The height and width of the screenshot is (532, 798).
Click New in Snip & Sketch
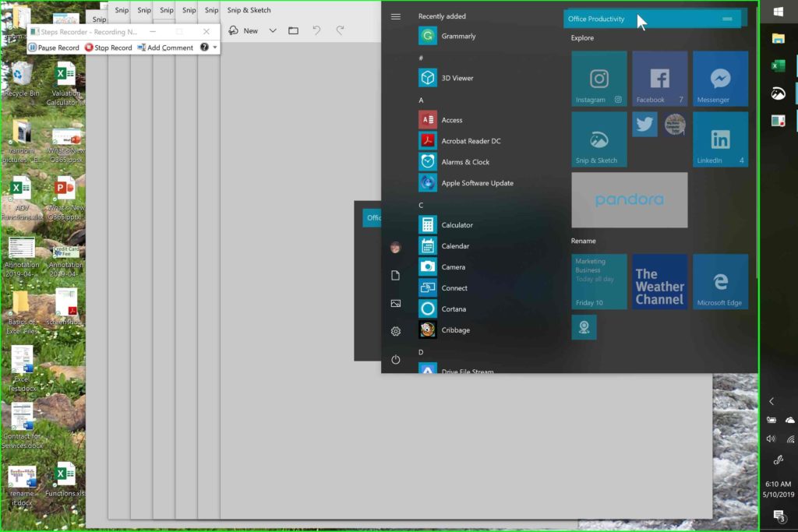pos(243,30)
